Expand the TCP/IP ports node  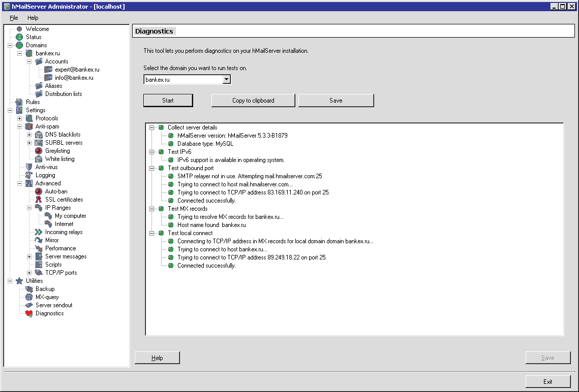click(29, 273)
